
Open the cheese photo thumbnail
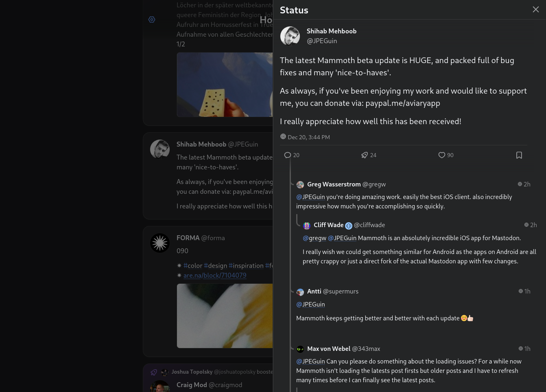225,85
